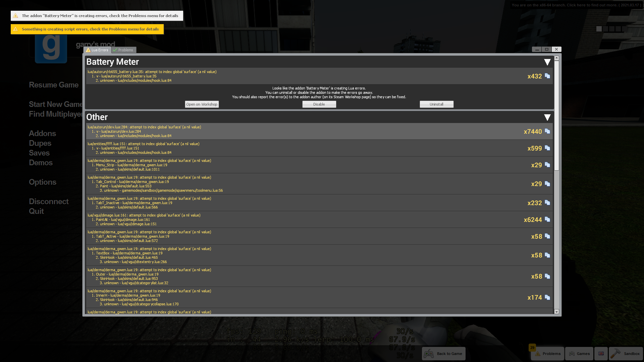Click the Back to Game icon button

point(429,353)
